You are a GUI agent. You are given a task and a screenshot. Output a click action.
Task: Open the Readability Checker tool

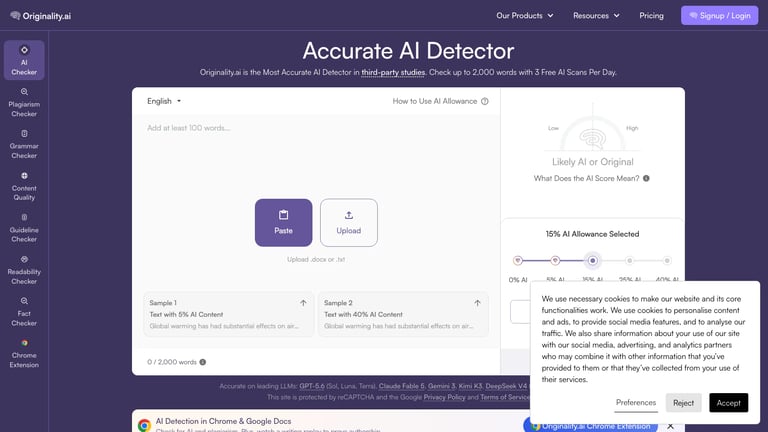24,270
